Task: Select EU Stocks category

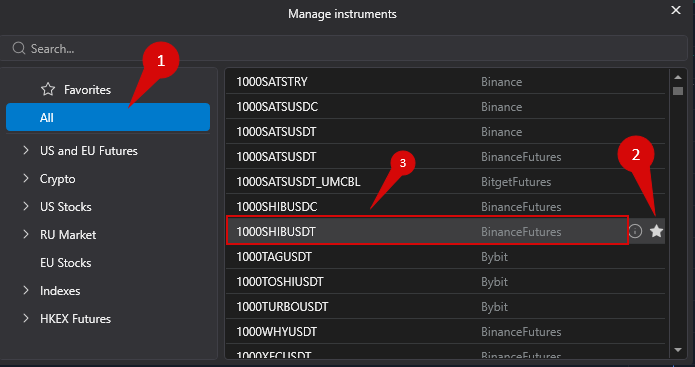Action: 66,263
